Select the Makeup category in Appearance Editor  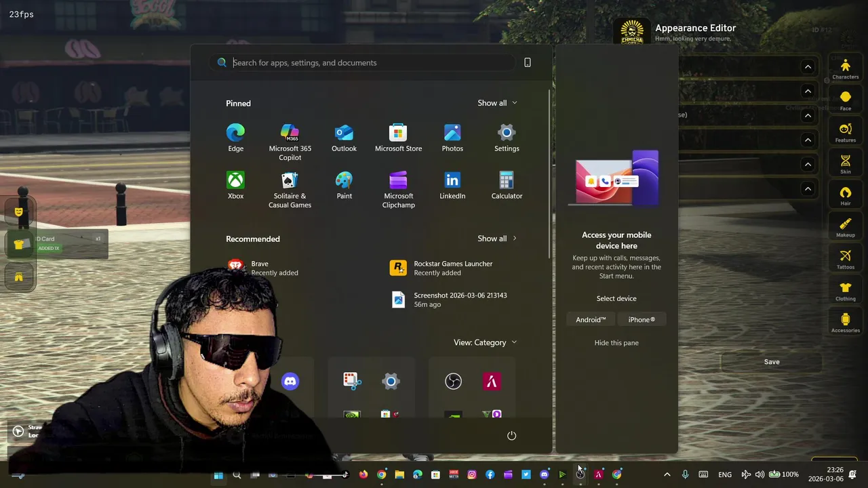845,227
